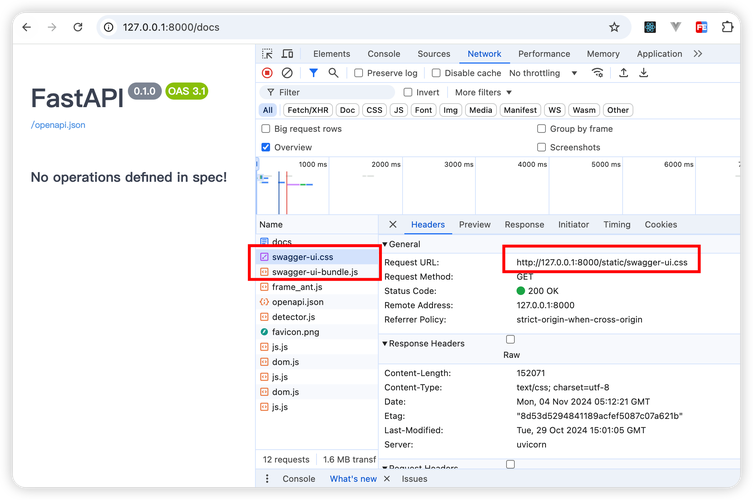Viewport: 753px width, 500px height.
Task: Uncheck the Overview checkbox
Action: coord(266,147)
